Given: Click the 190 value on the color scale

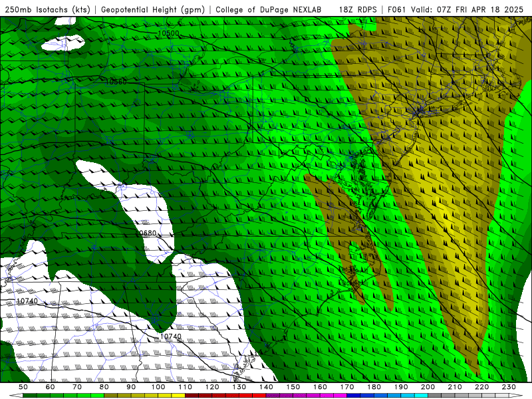Looking at the screenshot, I should point(401,387).
